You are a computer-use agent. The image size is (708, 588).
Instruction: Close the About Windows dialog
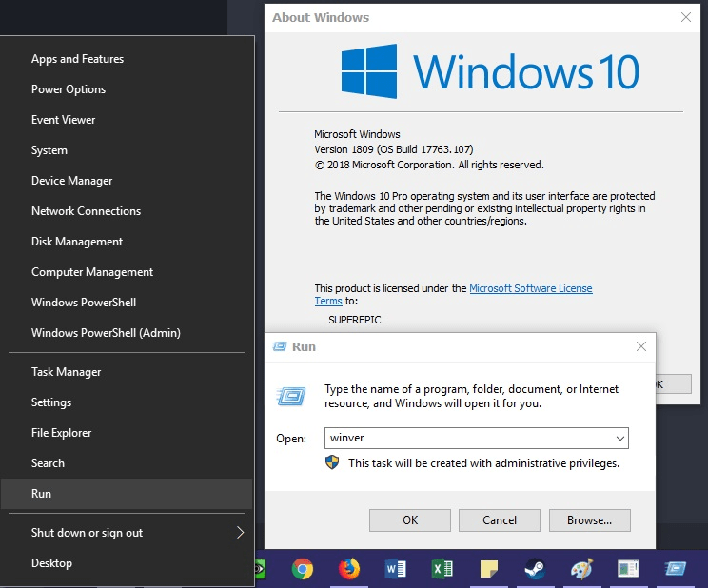[686, 17]
